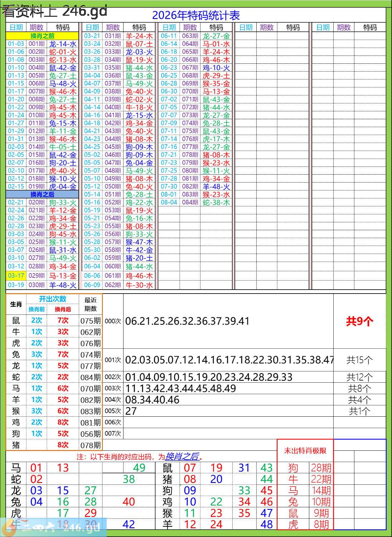Click number list 08.34.40.46

click(152, 400)
